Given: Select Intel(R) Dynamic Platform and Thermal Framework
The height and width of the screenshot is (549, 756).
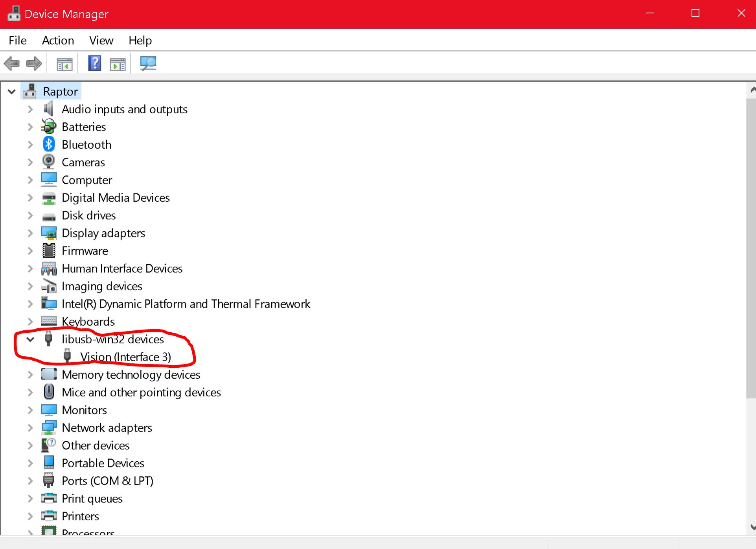Looking at the screenshot, I should (186, 304).
